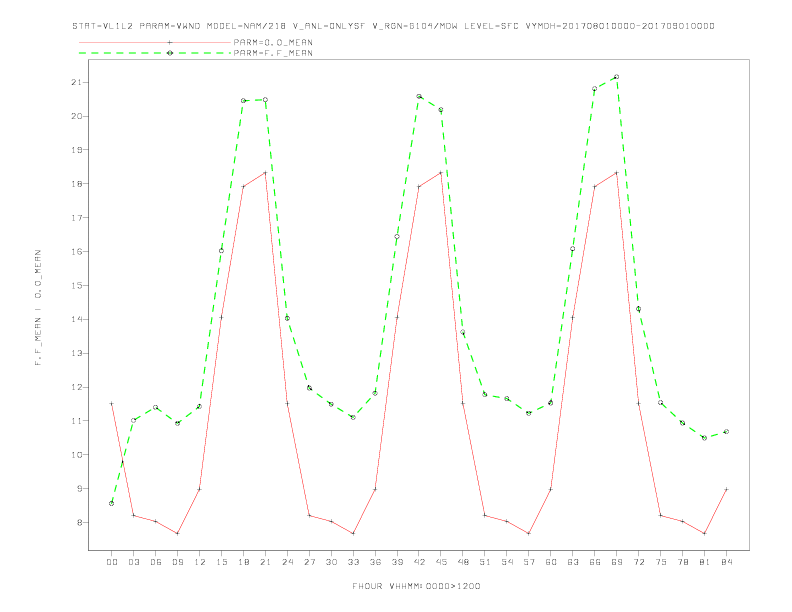This screenshot has width=792, height=612.
Task: Click the x-axis forecast hour label 48
Action: (463, 562)
